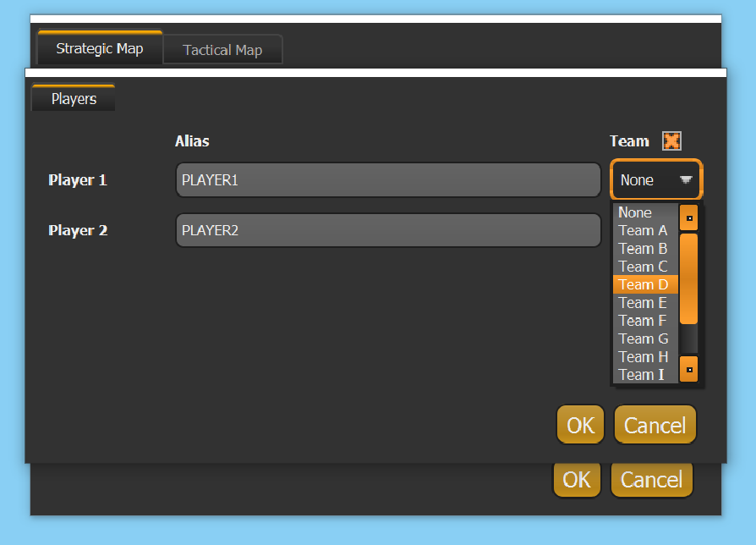The width and height of the screenshot is (756, 545).
Task: Click the PLAYER2 alias input field
Action: [x=387, y=230]
